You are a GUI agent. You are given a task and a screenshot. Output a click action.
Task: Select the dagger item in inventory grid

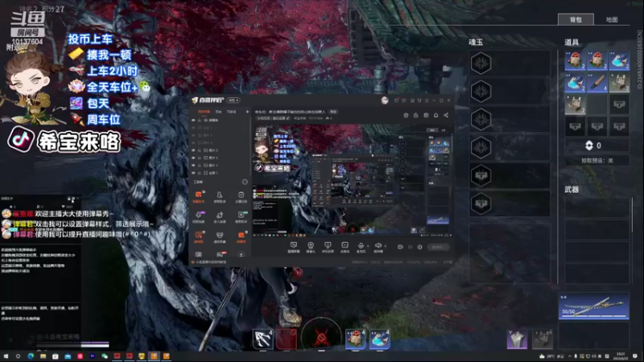coord(597,84)
